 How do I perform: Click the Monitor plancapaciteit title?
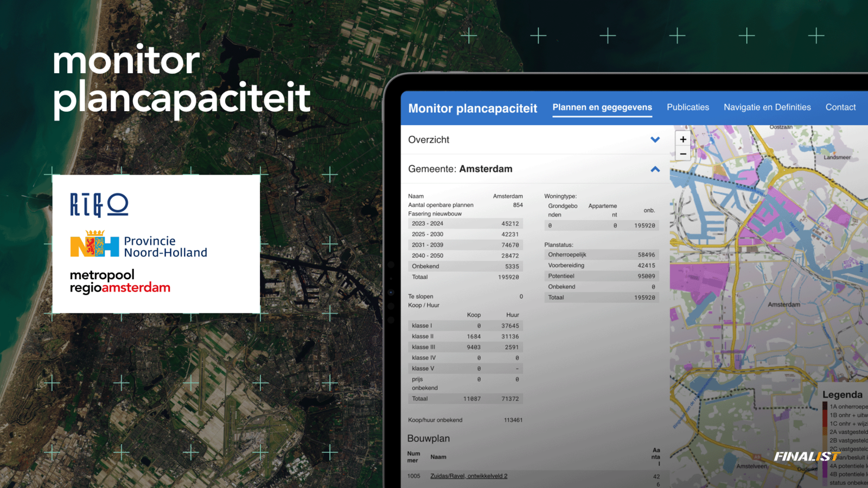pyautogui.click(x=473, y=108)
